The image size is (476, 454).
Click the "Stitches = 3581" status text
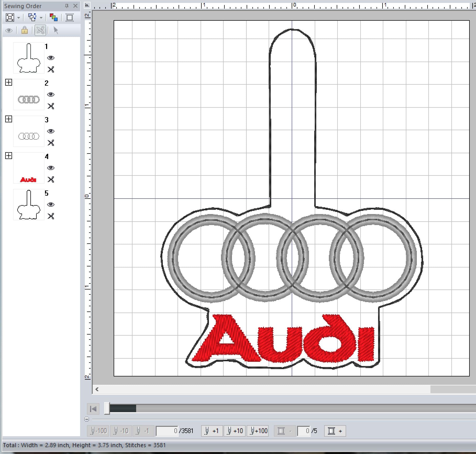[x=145, y=445]
